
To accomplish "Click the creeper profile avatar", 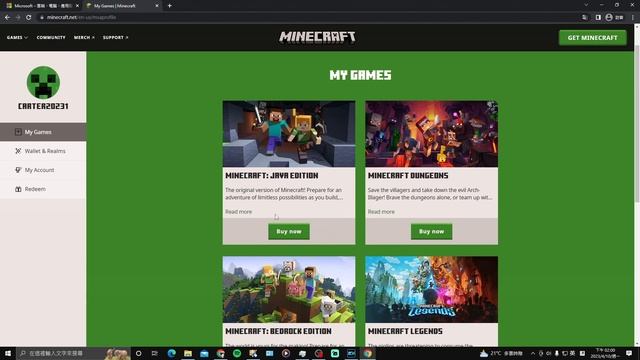I will pos(43,82).
